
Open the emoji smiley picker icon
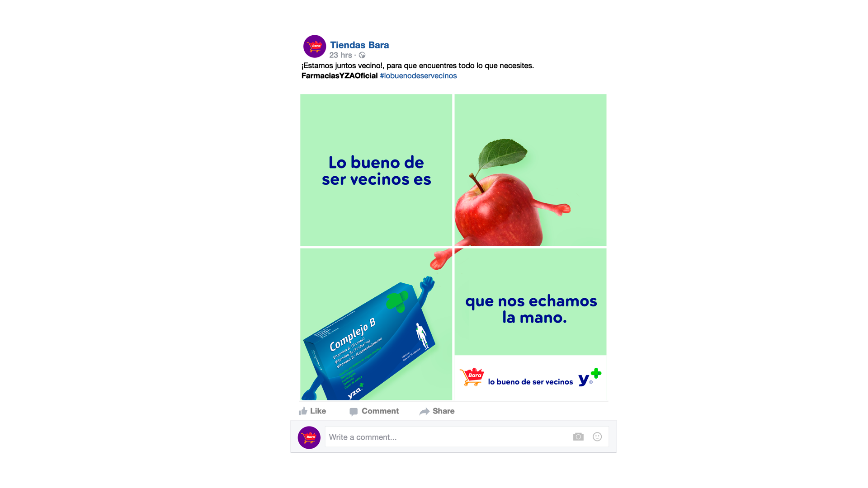click(x=597, y=436)
